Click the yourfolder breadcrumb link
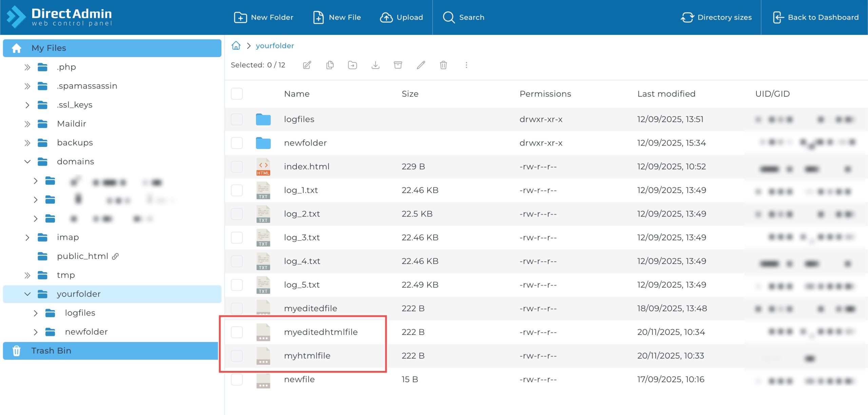This screenshot has height=415, width=868. coord(275,45)
